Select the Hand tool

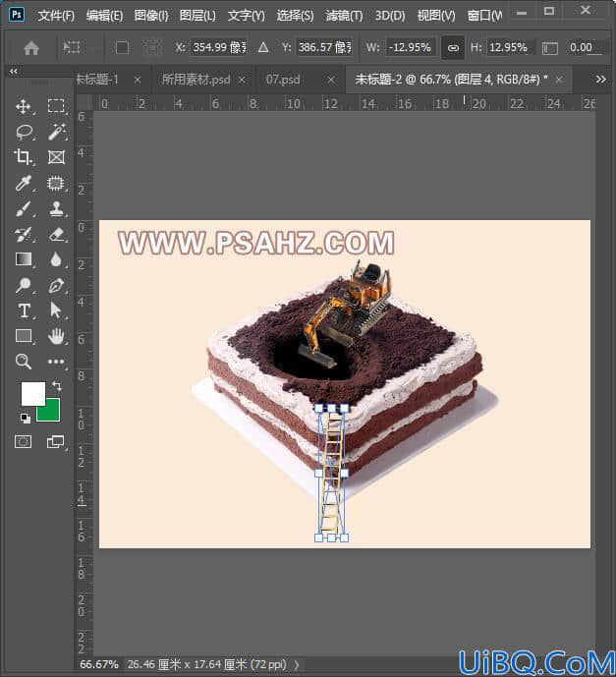tap(56, 336)
